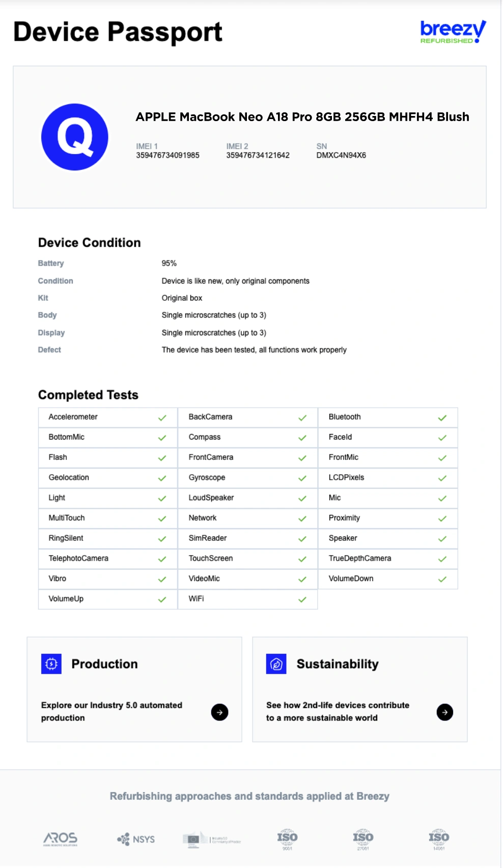Image resolution: width=503 pixels, height=868 pixels.
Task: Click the checkmark in the VolumeUp row
Action: coord(162,599)
